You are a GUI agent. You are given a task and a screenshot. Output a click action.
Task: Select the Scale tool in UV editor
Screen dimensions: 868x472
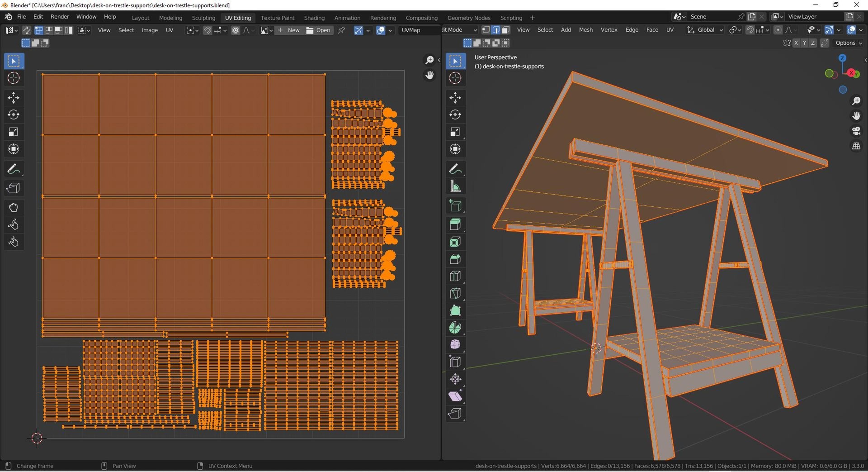14,132
